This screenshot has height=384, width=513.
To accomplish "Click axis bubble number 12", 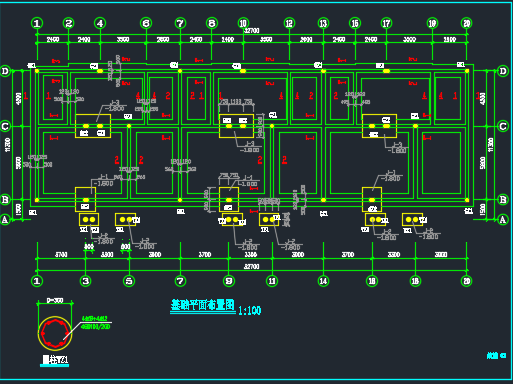I will [x=289, y=23].
